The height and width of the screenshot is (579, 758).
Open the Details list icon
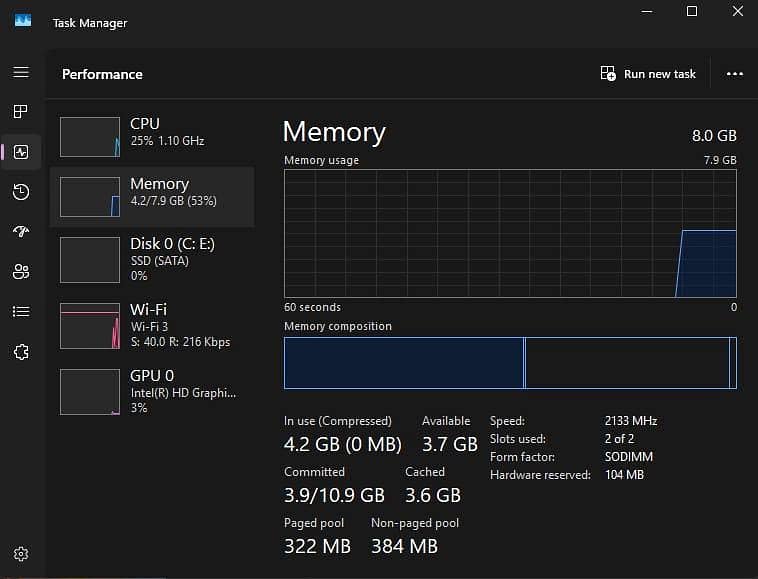[21, 312]
